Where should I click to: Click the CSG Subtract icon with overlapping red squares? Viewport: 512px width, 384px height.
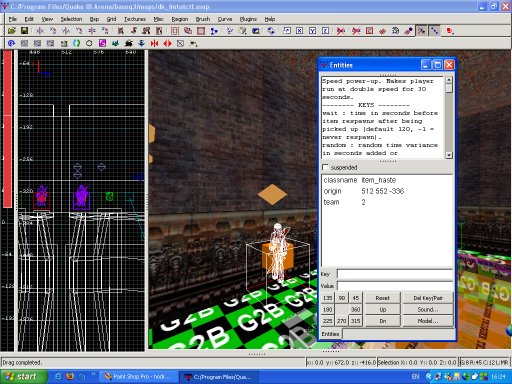tap(188, 31)
